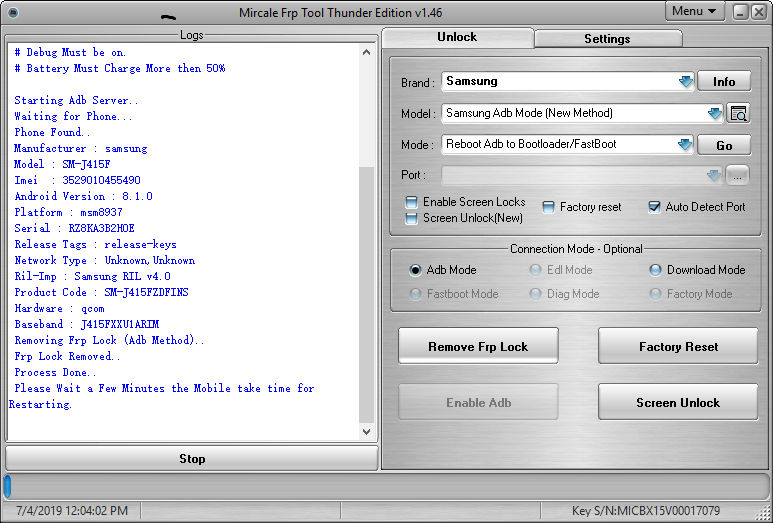
Task: Click the Key S/N text in status bar
Action: tap(646, 511)
